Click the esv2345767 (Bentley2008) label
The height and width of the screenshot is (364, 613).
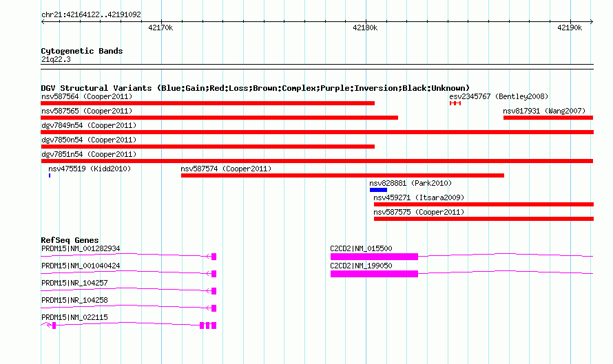(499, 96)
